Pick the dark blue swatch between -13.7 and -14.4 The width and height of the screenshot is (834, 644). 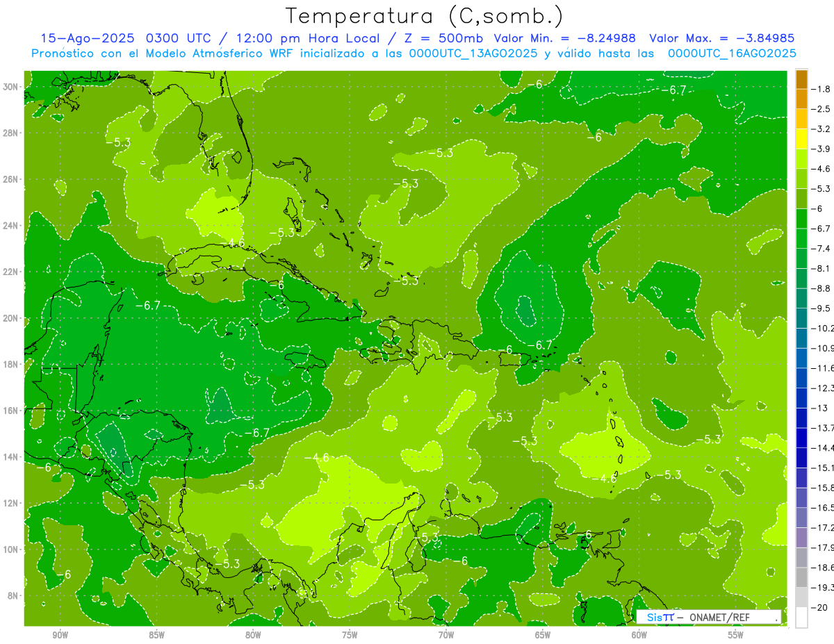coord(801,438)
